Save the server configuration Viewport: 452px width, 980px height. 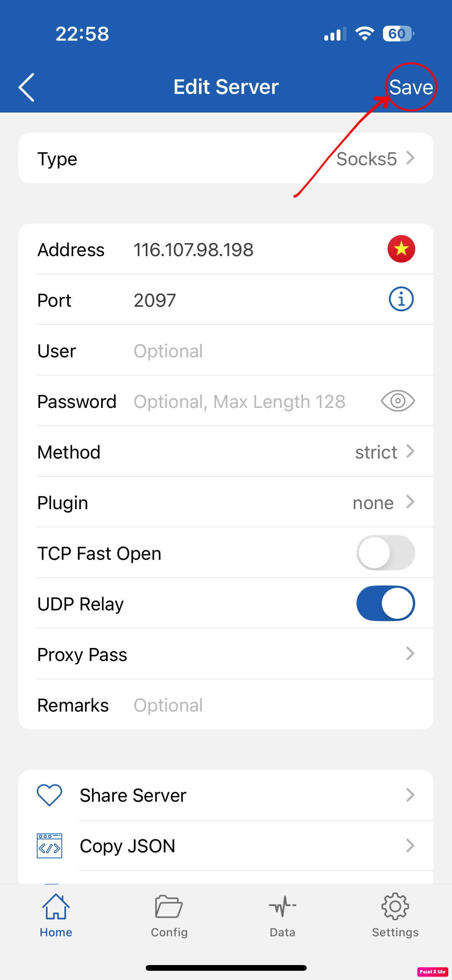[411, 87]
